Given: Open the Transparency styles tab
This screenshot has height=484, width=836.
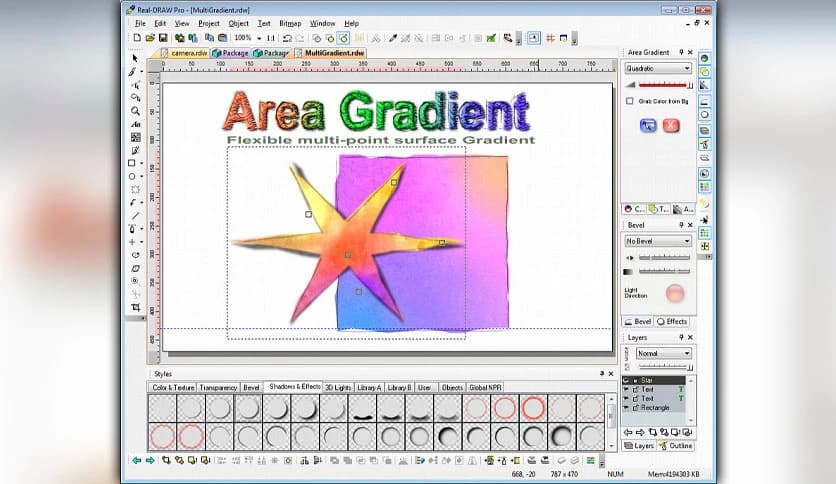Looking at the screenshot, I should tap(218, 388).
